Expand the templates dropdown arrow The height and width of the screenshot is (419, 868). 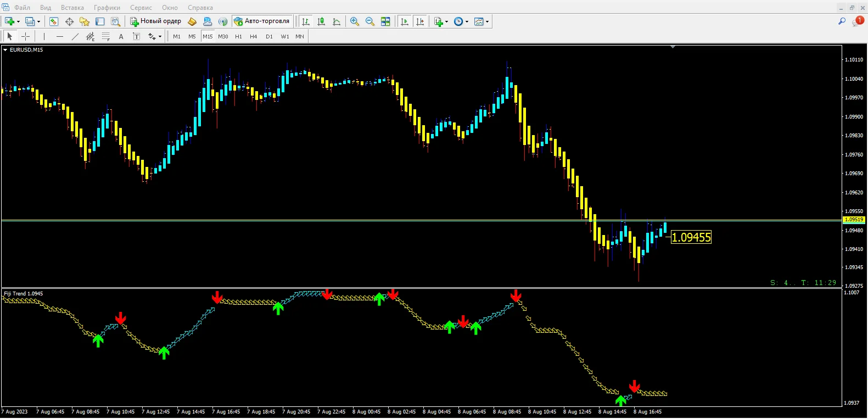pyautogui.click(x=487, y=22)
